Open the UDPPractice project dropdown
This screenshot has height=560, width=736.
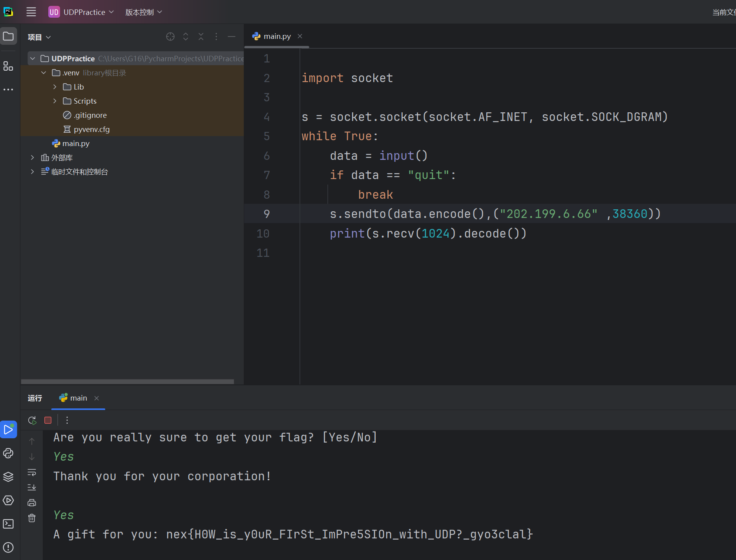[x=81, y=12]
